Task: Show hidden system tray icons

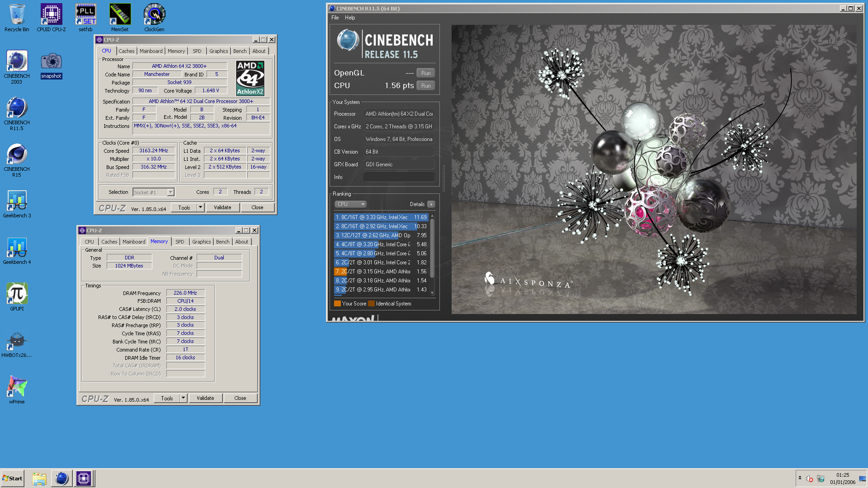Action: [800, 478]
